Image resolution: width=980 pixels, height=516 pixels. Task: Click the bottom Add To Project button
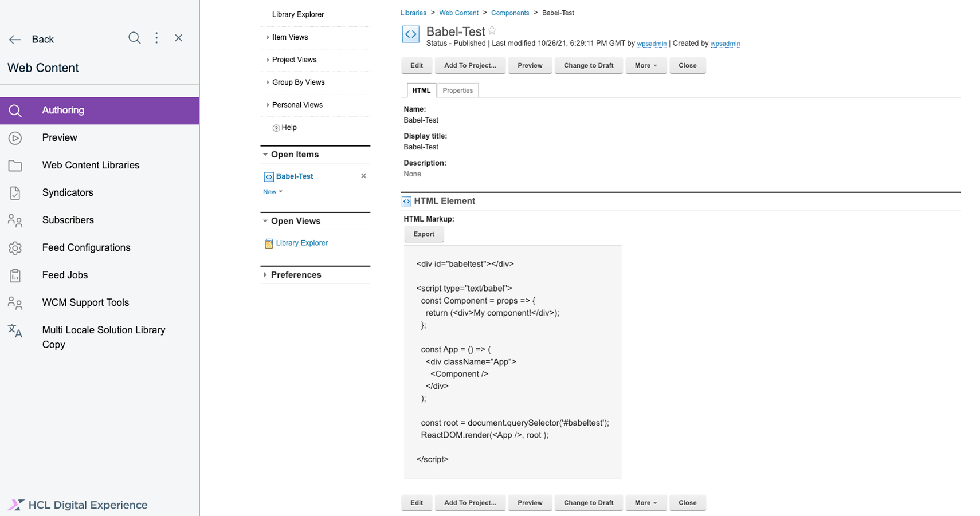coord(470,503)
